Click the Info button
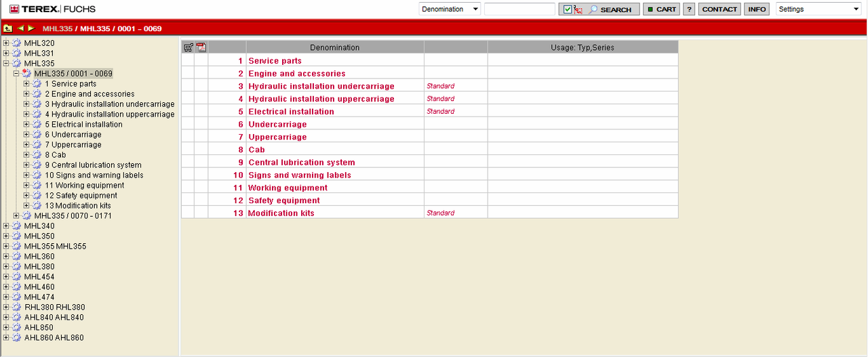Viewport: 868px width, 357px height. click(757, 9)
